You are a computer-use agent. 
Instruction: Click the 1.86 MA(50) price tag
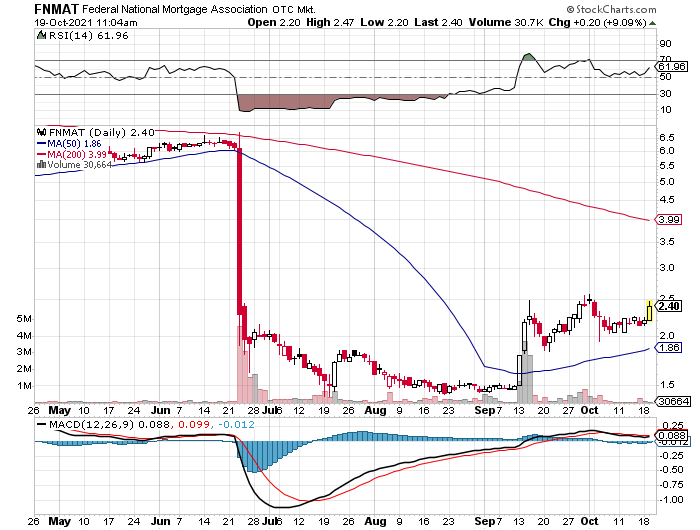pos(669,347)
